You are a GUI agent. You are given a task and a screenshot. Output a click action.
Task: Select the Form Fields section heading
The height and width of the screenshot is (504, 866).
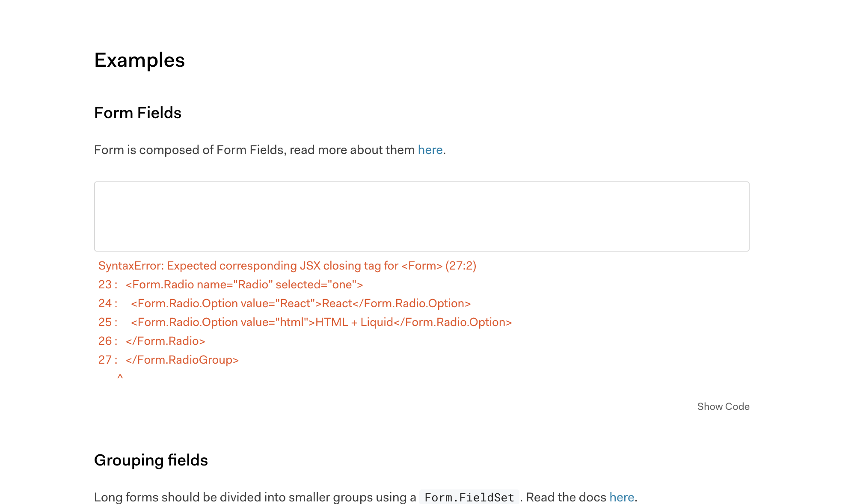coord(137,113)
